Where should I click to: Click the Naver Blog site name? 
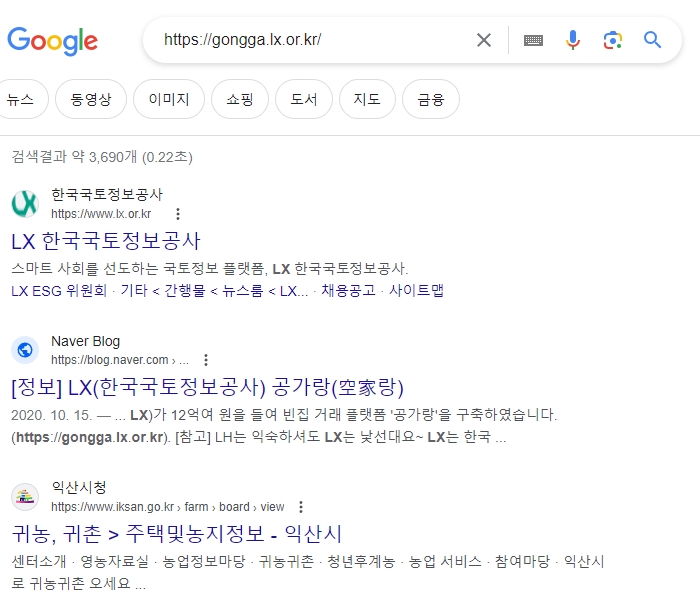point(85,341)
